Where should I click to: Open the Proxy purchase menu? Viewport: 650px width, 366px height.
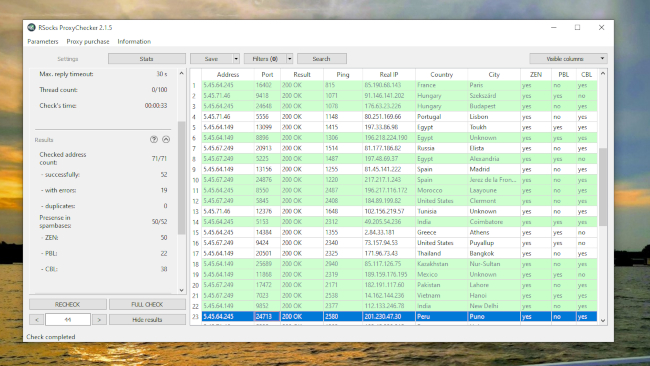click(88, 41)
